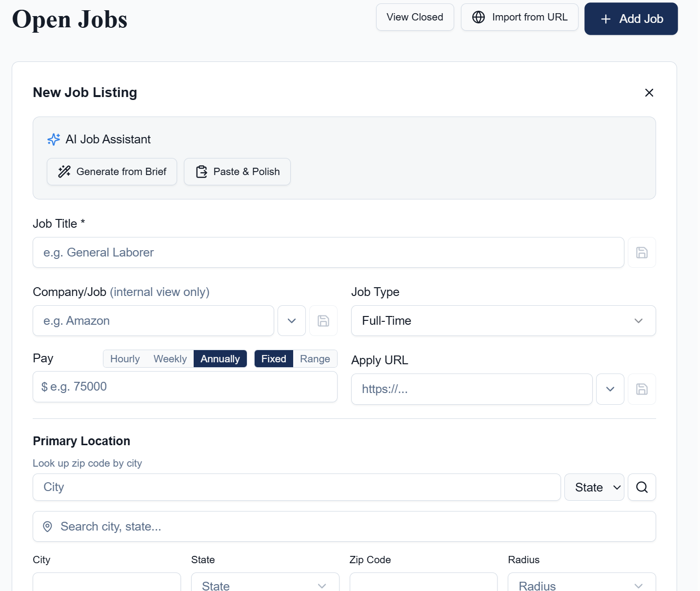
Task: Click the Open Jobs page heading
Action: (x=69, y=20)
